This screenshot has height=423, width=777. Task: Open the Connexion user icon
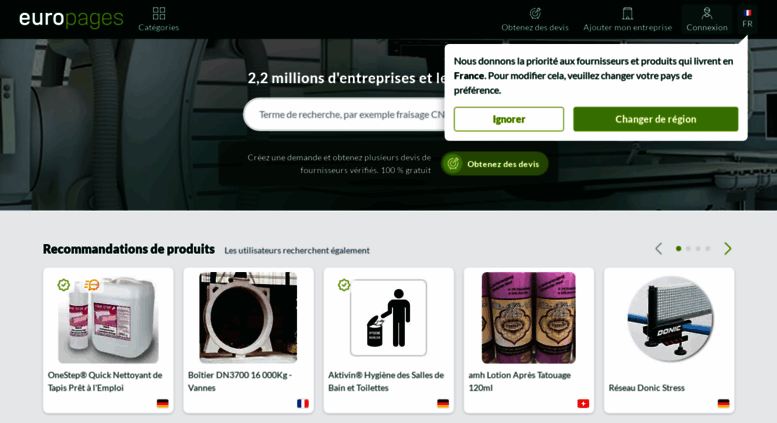pyautogui.click(x=707, y=13)
